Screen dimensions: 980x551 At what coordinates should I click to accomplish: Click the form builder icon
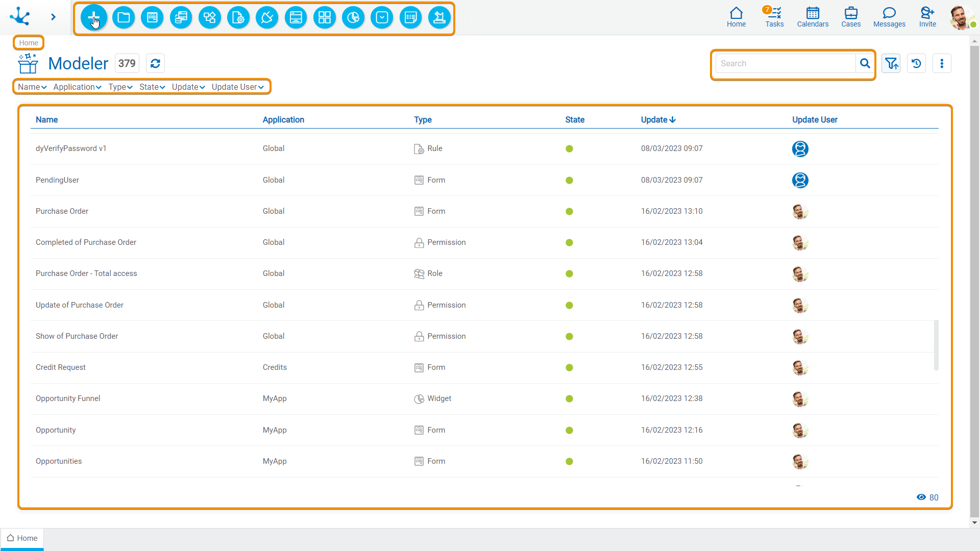pyautogui.click(x=152, y=17)
